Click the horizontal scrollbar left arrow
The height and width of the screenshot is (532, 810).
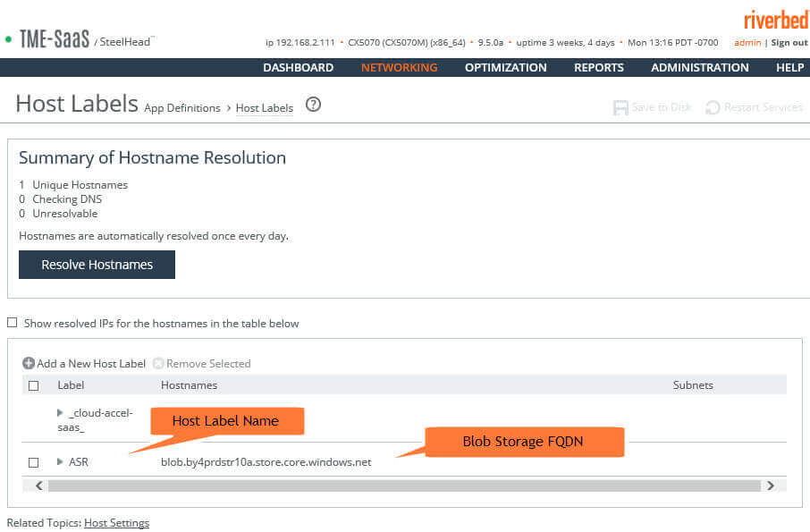click(x=39, y=486)
